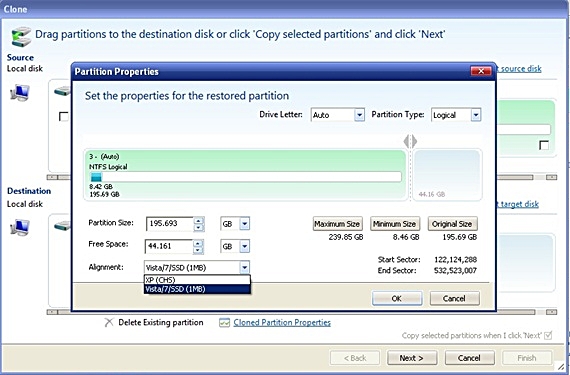Click the source disk horizontal scrollbar right arrow
Screen dimensions: 570x375
[551, 177]
